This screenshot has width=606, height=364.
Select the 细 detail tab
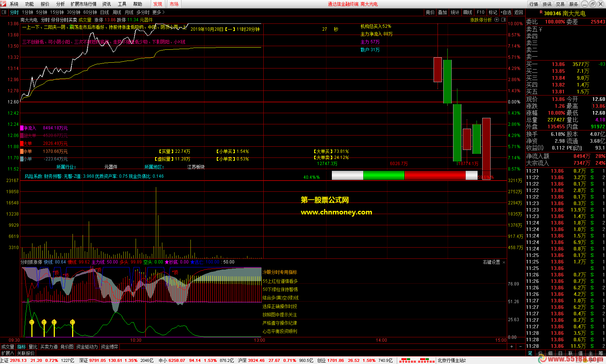[x=550, y=353]
